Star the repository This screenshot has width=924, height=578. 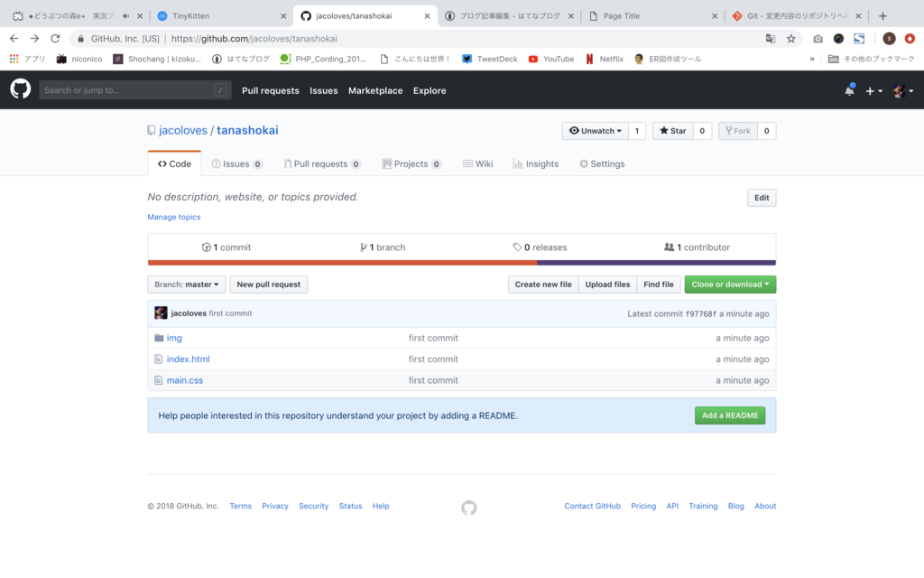pos(672,131)
